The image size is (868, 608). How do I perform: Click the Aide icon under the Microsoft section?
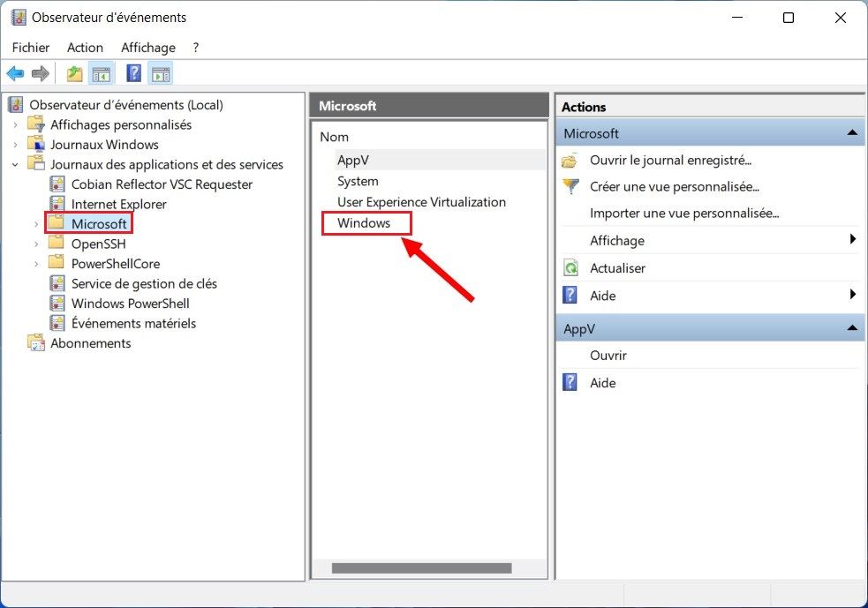tap(570, 295)
